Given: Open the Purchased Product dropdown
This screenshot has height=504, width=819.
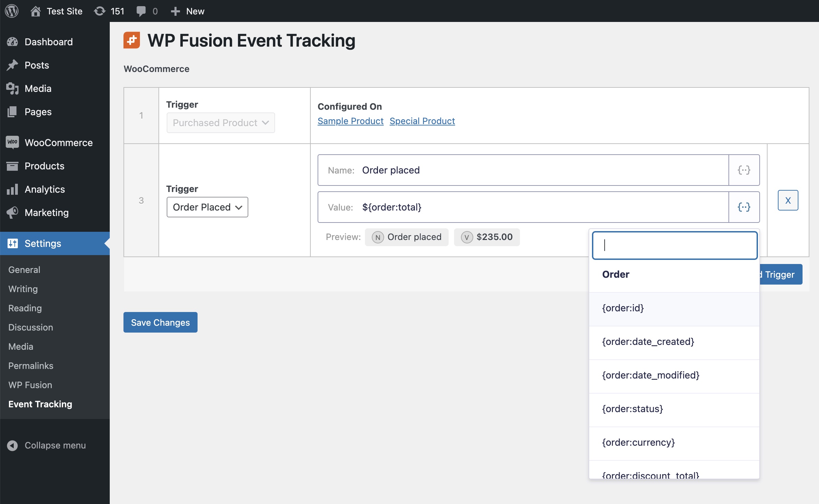Looking at the screenshot, I should pos(221,123).
